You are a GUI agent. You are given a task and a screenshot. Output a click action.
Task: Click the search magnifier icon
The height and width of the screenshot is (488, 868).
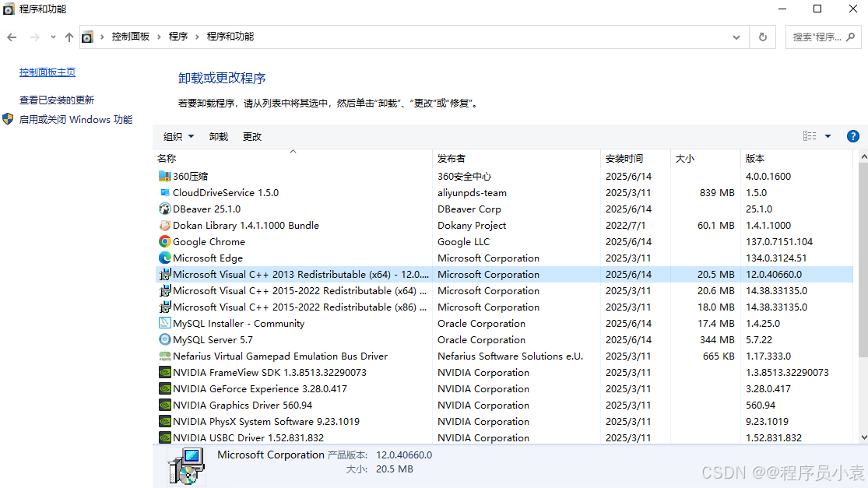tap(851, 37)
